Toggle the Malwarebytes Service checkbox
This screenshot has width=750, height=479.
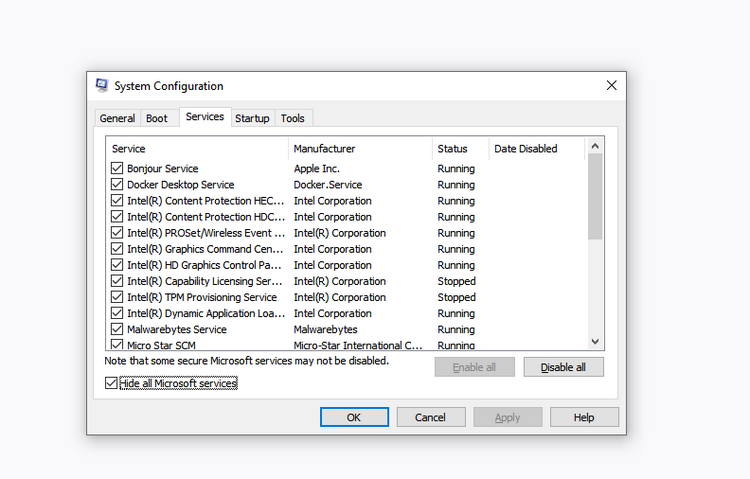point(117,329)
